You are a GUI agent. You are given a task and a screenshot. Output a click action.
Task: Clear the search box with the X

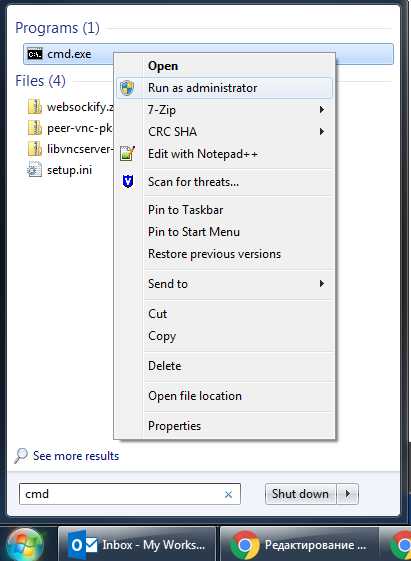[x=228, y=494]
